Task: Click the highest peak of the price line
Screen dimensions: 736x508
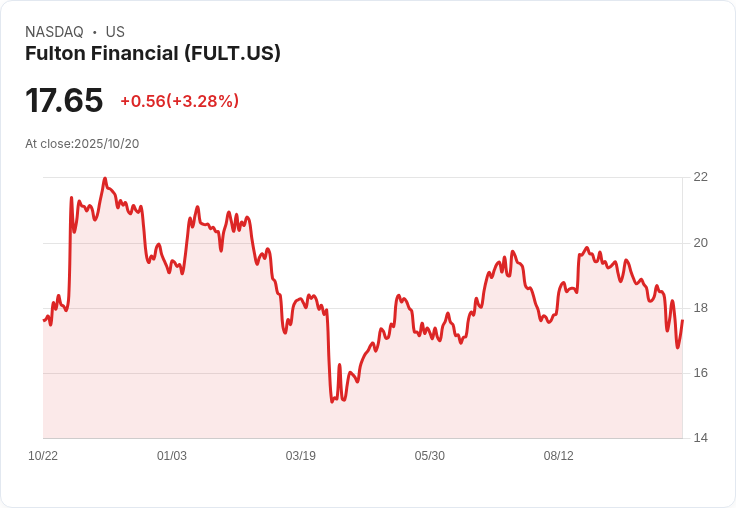Action: click(x=105, y=179)
